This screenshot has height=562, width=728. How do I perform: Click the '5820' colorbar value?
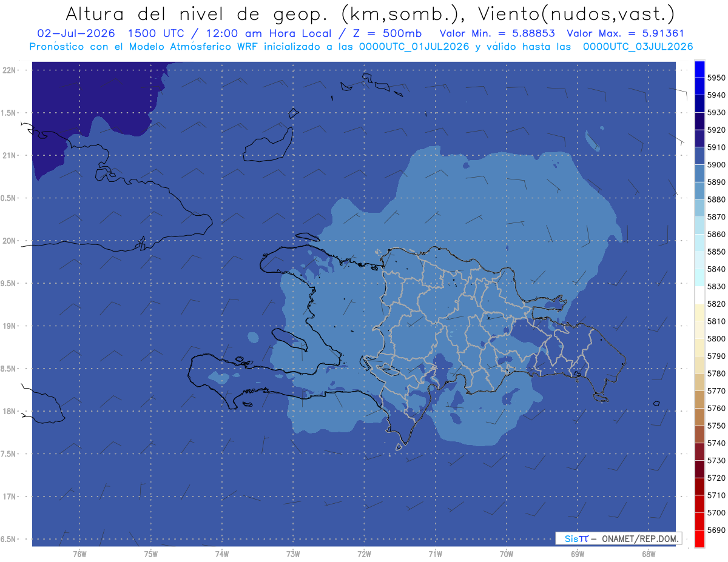point(716,304)
